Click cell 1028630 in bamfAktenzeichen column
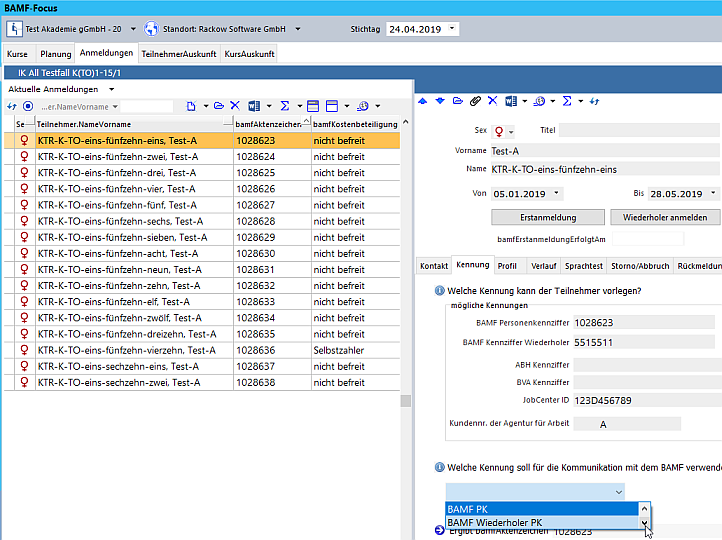722x540 pixels. tap(273, 254)
